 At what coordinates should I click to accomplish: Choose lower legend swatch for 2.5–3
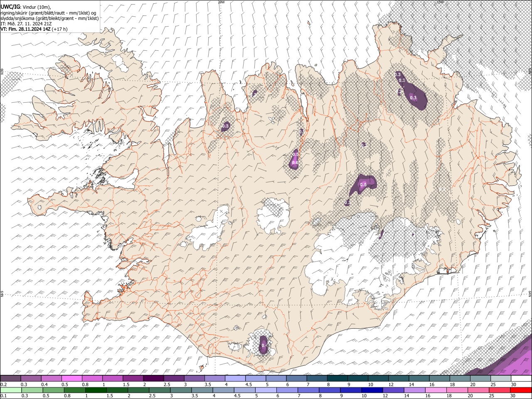[x=160, y=390]
